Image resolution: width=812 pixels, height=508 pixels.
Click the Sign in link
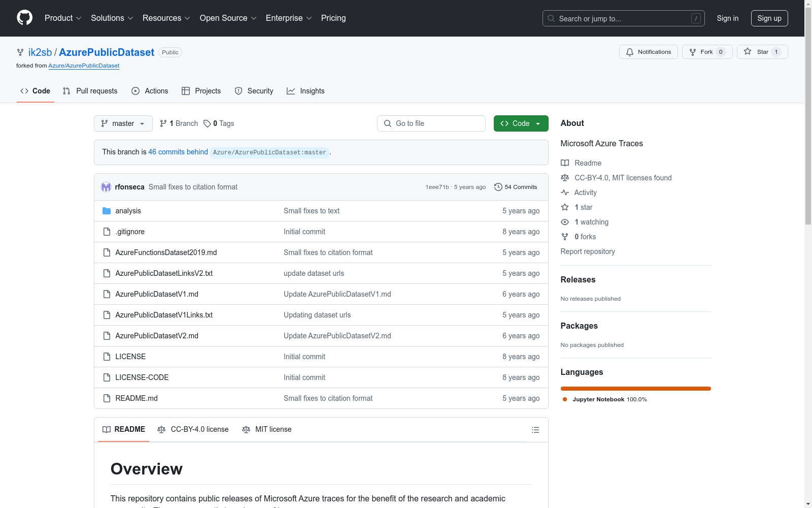pyautogui.click(x=728, y=18)
